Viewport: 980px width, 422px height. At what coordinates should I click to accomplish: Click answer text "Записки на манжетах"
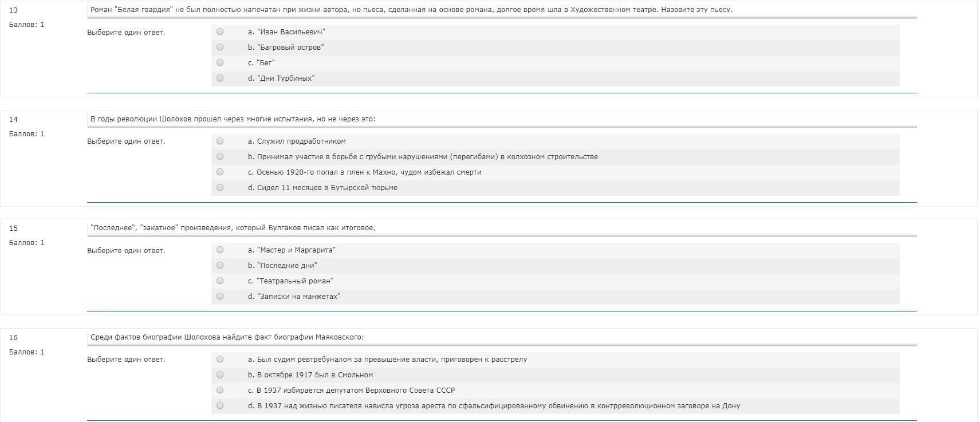294,297
